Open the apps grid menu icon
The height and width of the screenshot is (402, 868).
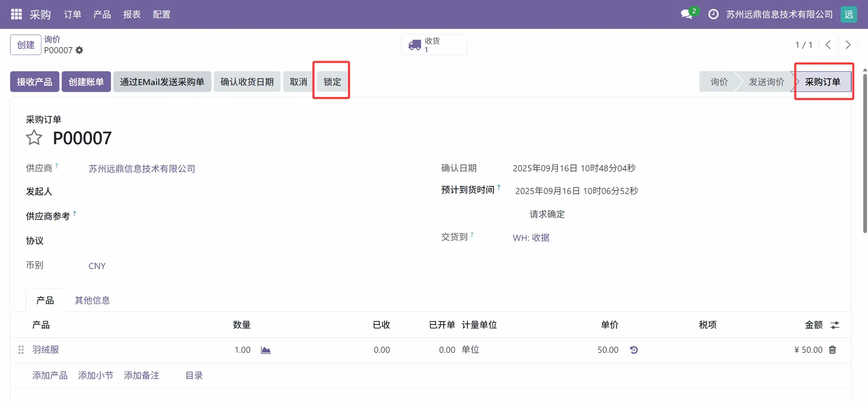coord(16,14)
